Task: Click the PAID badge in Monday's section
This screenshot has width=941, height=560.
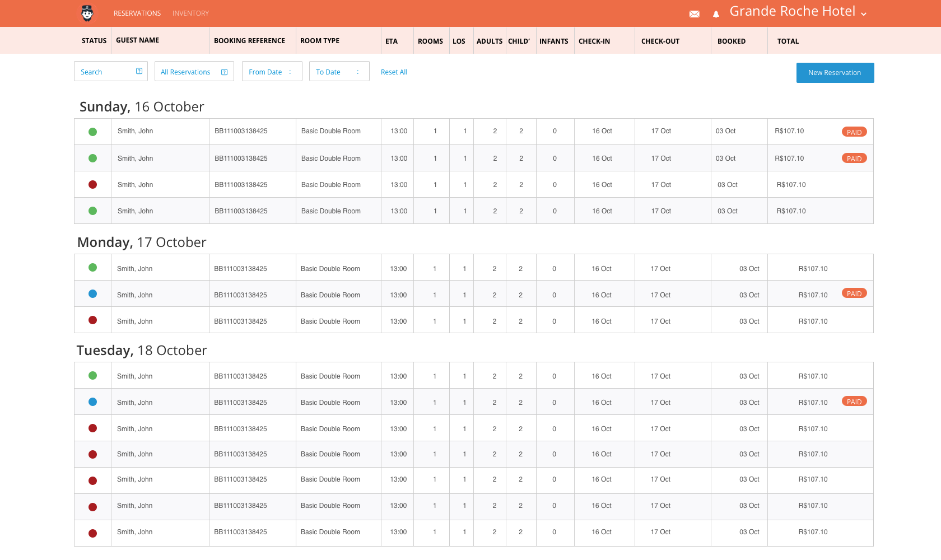Action: pos(854,293)
